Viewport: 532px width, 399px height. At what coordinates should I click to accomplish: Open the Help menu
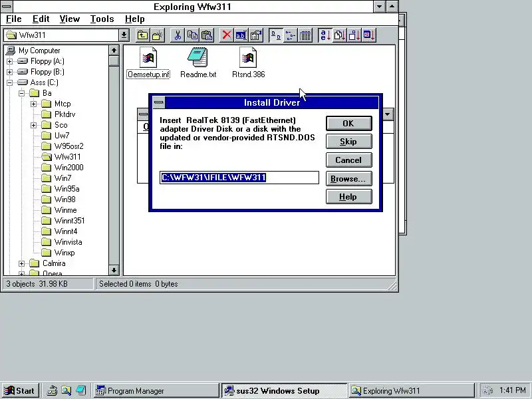tap(135, 19)
